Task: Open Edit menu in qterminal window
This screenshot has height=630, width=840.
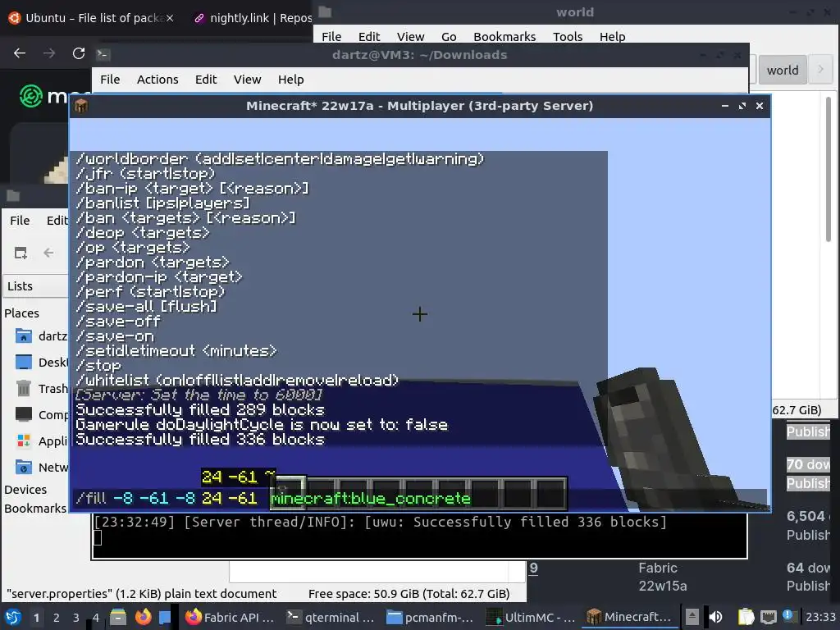Action: click(x=206, y=80)
